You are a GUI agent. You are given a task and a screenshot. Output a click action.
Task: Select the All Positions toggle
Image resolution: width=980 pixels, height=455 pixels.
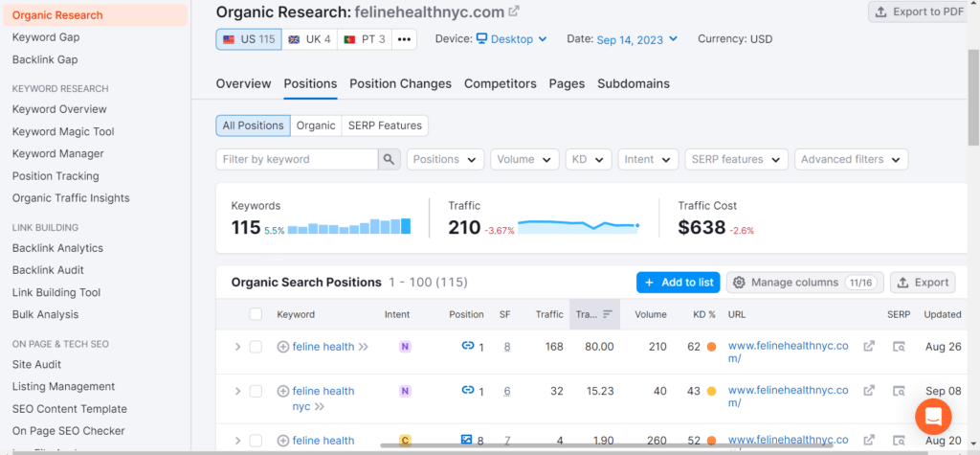[253, 125]
